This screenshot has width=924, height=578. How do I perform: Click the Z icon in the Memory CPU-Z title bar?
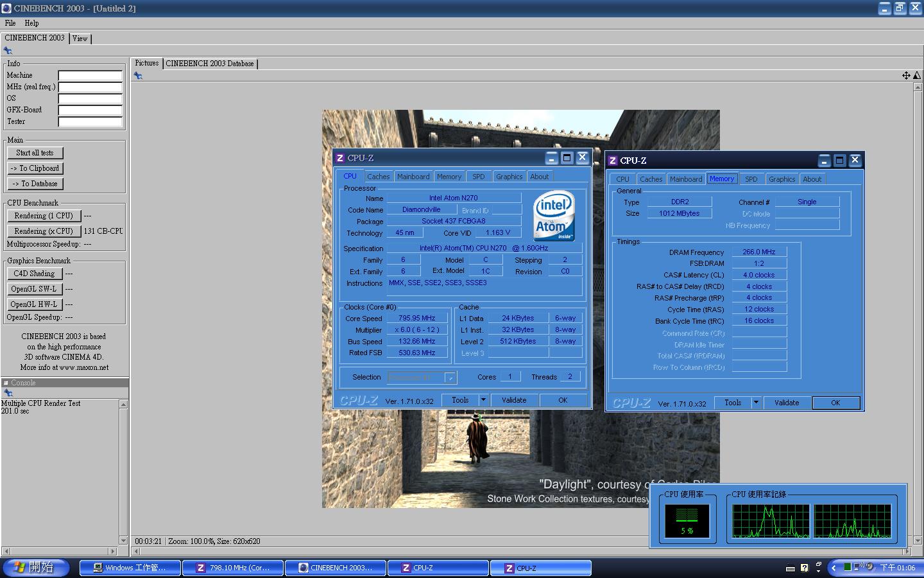click(613, 161)
